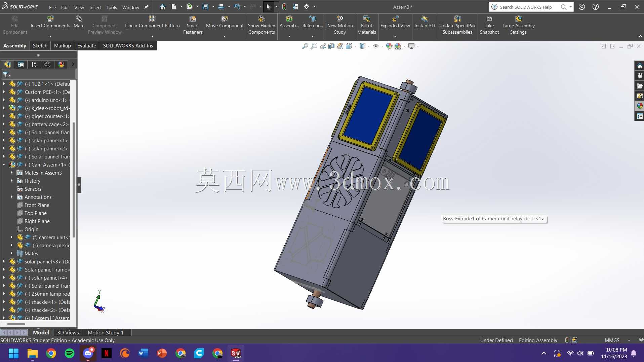The image size is (644, 362).
Task: Click Zoom to Fit icon
Action: coord(305,46)
